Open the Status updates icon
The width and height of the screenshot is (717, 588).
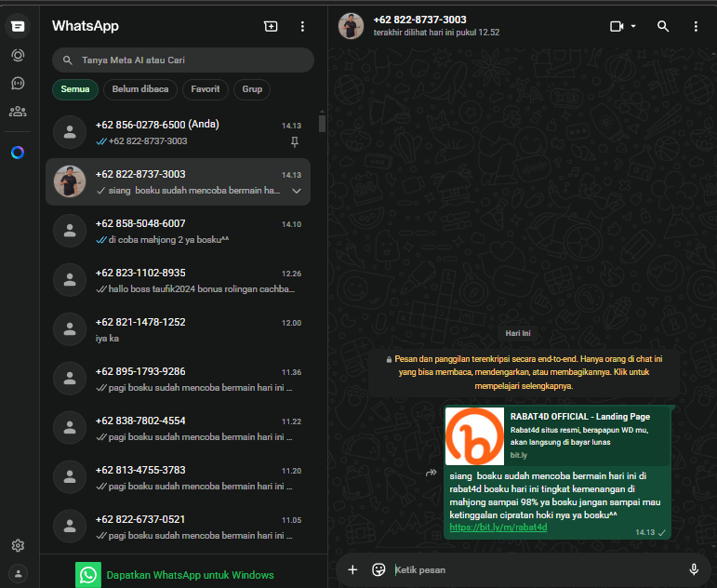tap(18, 56)
